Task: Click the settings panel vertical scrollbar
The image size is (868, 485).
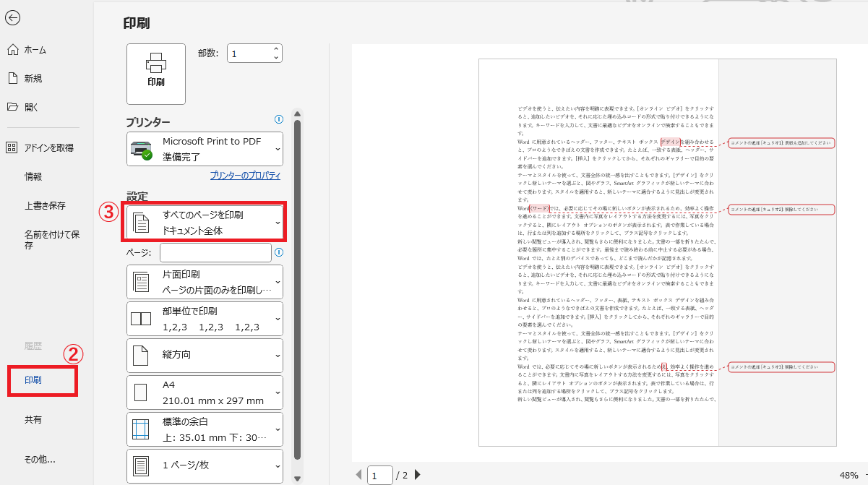Action: [x=296, y=289]
